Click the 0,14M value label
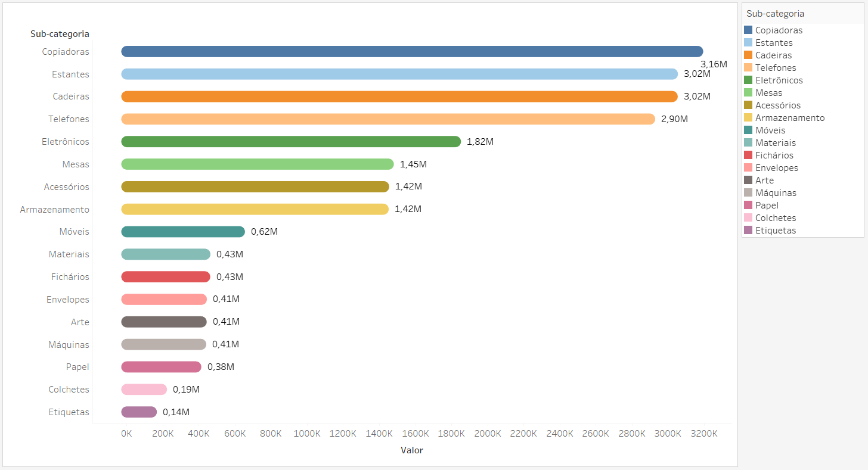This screenshot has height=470, width=868. point(176,412)
